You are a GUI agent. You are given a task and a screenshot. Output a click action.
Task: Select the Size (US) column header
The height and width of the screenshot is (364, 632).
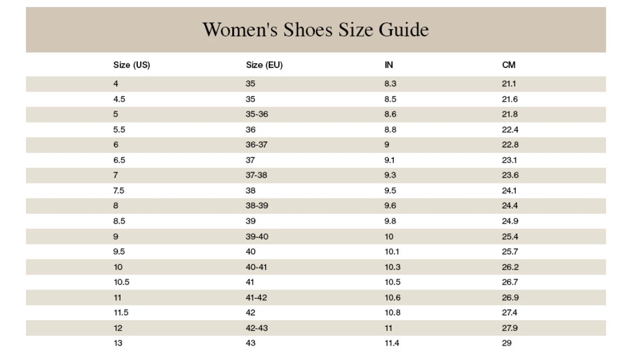coord(131,65)
